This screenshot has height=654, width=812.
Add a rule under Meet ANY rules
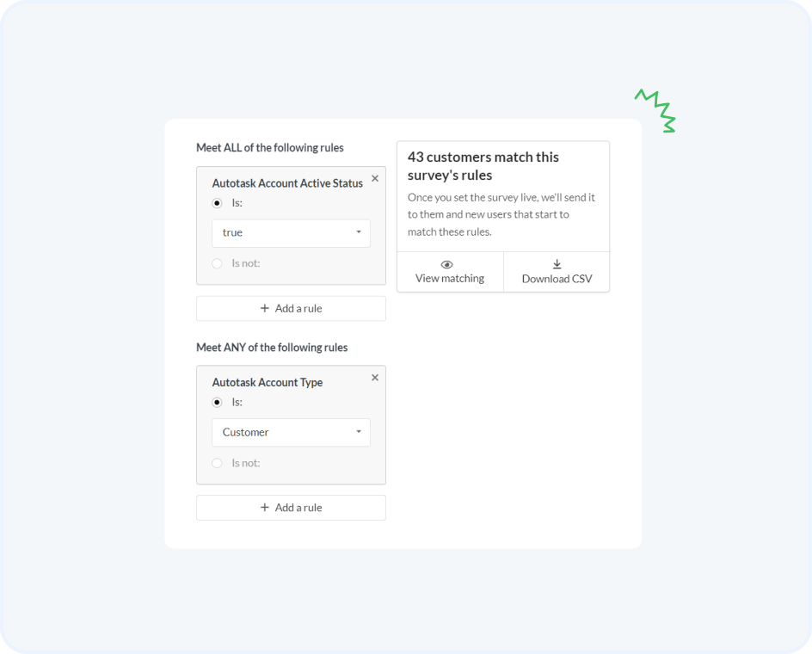pos(291,508)
